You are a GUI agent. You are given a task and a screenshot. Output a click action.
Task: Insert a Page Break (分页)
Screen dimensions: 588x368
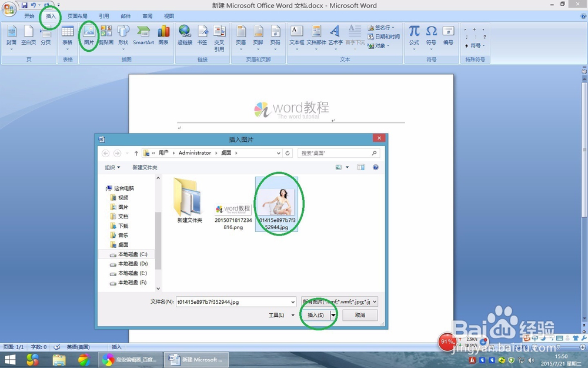(x=46, y=36)
